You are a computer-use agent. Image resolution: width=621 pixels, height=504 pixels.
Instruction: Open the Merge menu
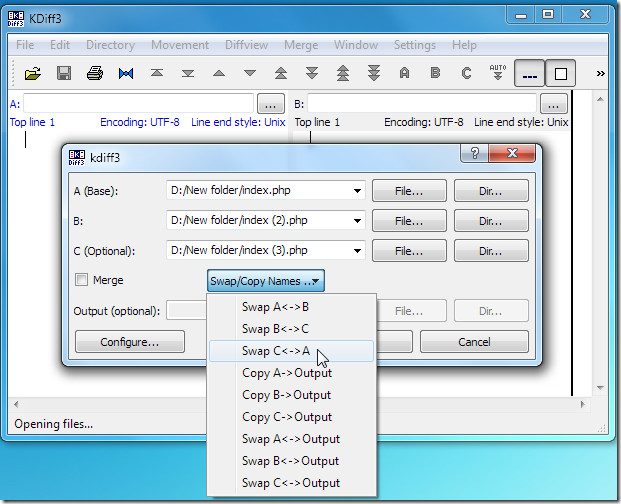pyautogui.click(x=301, y=45)
